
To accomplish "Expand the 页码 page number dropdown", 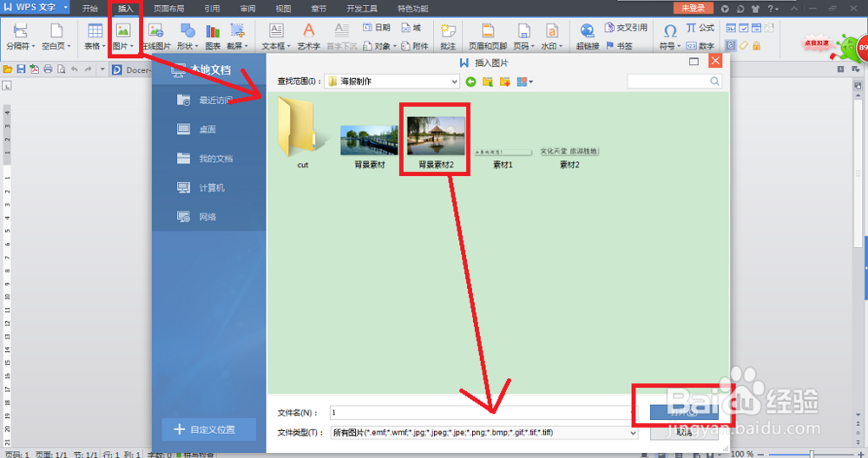I will click(533, 47).
